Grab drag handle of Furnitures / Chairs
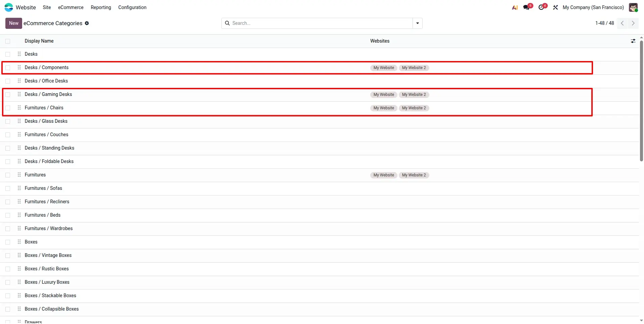The width and height of the screenshot is (644, 324). (19, 108)
